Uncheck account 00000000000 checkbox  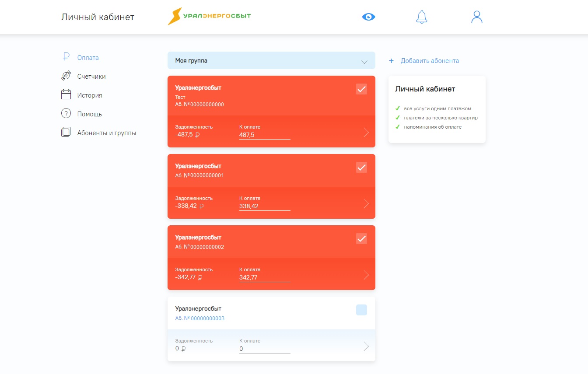[x=361, y=89]
